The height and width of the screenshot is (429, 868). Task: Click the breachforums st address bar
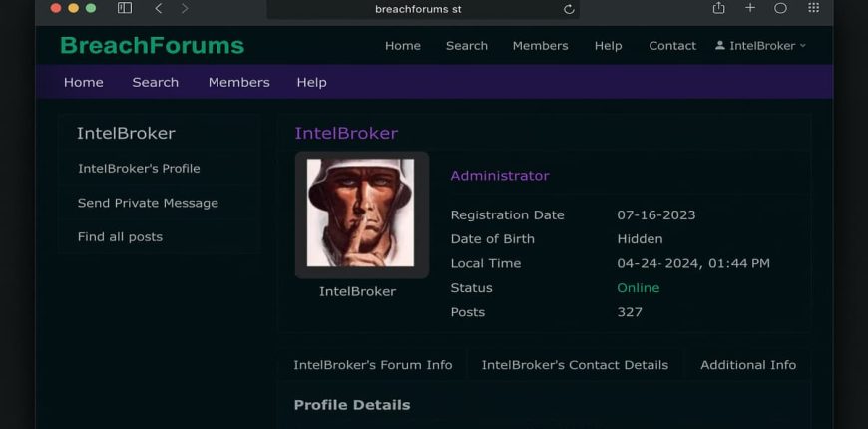pos(422,9)
